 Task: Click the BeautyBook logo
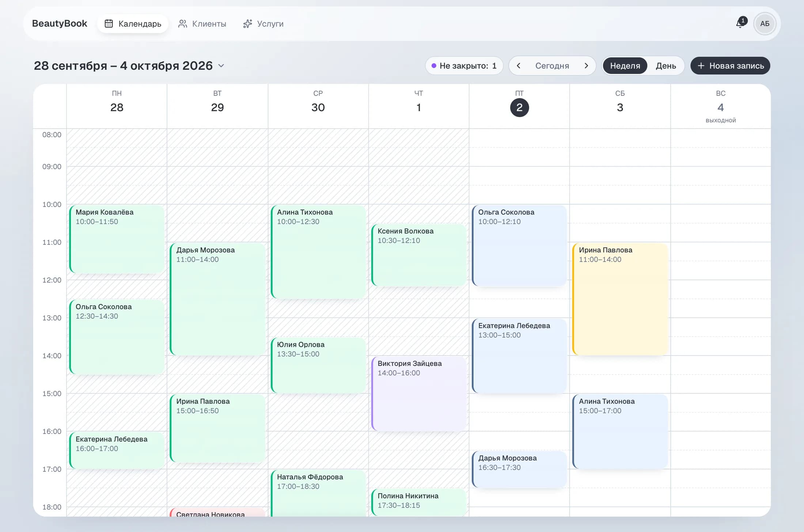pyautogui.click(x=60, y=23)
